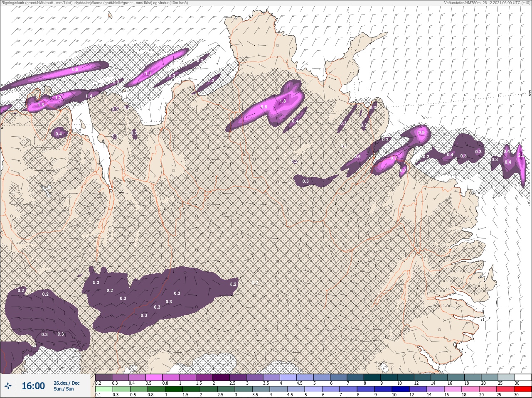Pick the upper legend swatch labeled 1.5

coord(204,377)
